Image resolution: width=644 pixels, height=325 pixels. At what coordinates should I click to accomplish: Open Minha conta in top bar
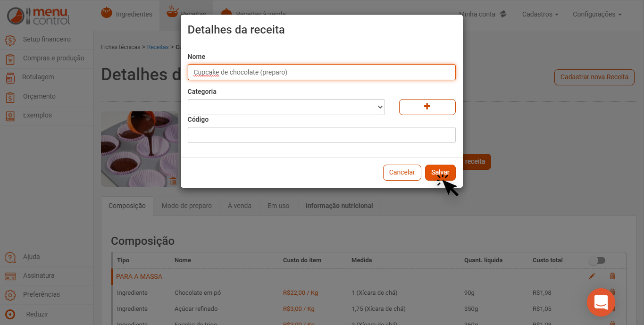pos(483,14)
